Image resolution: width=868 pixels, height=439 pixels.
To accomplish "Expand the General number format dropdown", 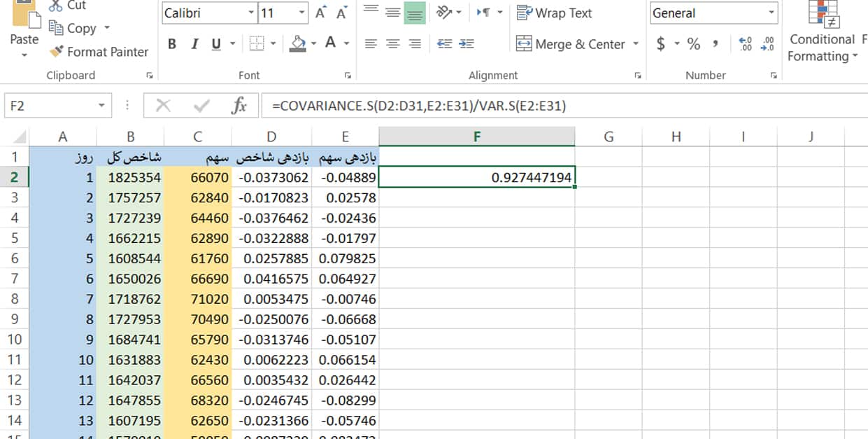I will pyautogui.click(x=771, y=13).
